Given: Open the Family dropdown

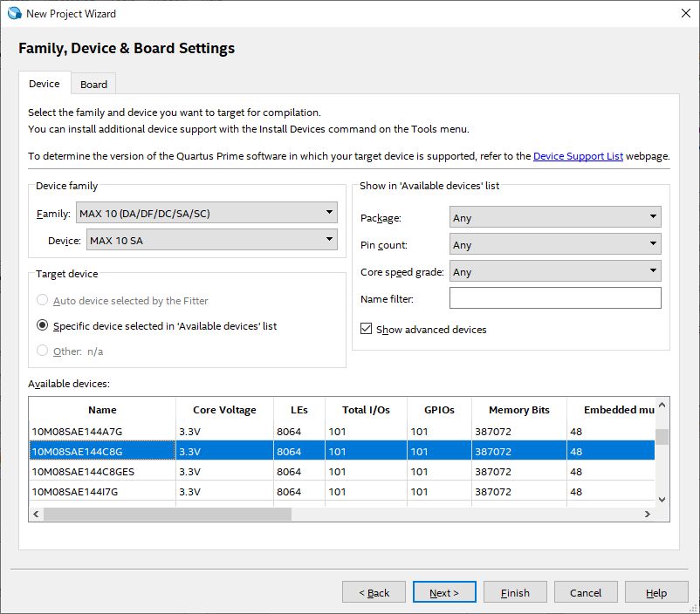Looking at the screenshot, I should pyautogui.click(x=206, y=213).
